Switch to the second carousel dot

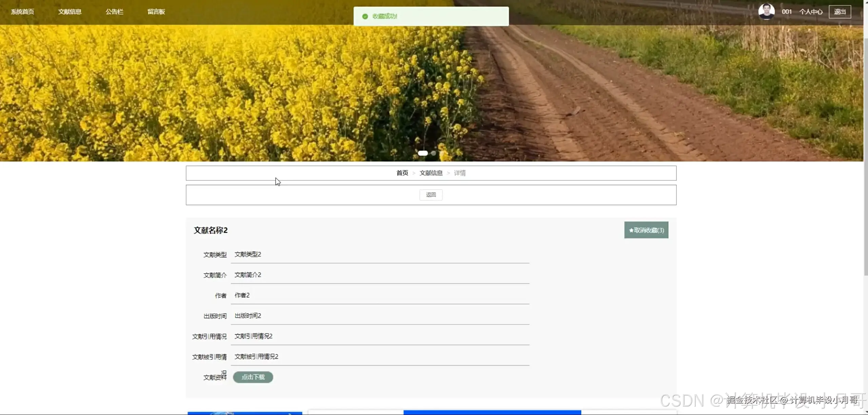pos(433,153)
